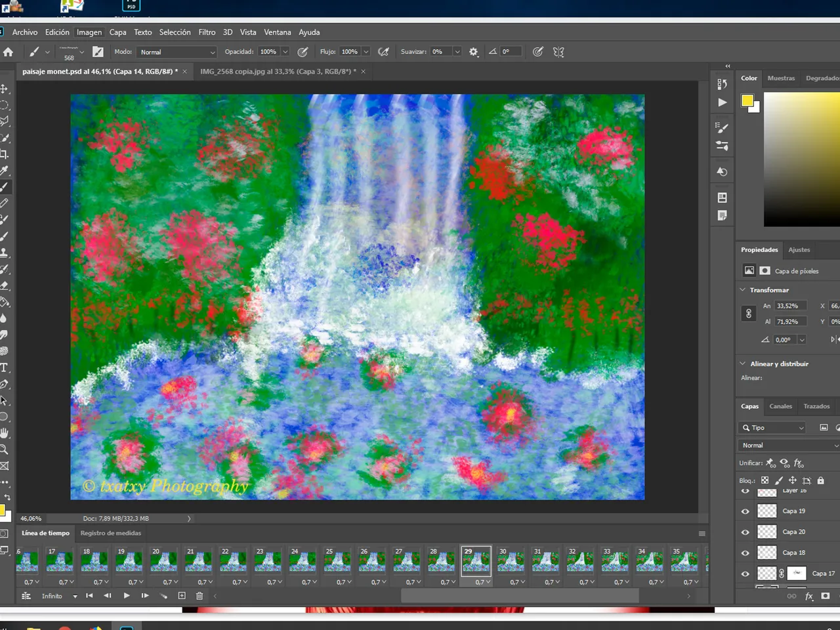This screenshot has height=630, width=840.
Task: Click the tween animation frames icon
Action: 163,596
